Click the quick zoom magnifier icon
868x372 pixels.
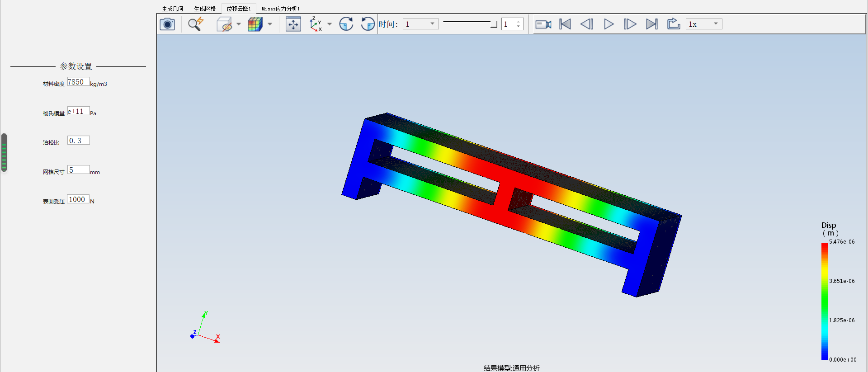coord(196,24)
